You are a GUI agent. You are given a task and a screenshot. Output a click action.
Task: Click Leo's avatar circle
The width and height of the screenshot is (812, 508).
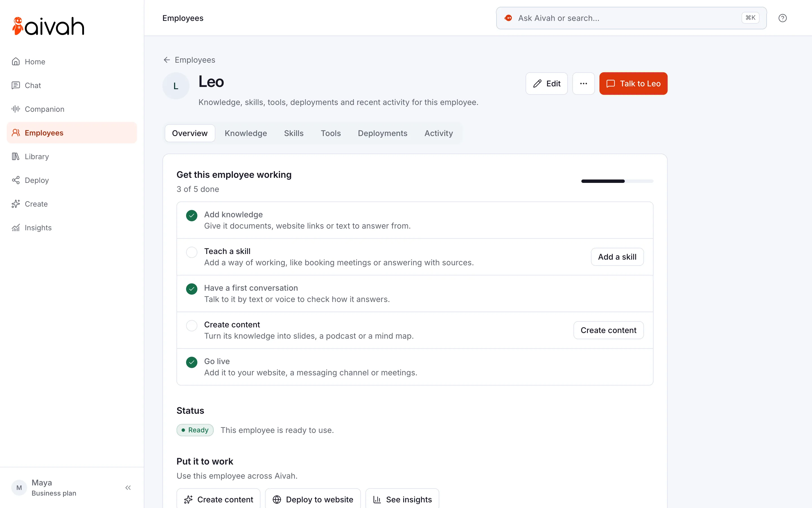pyautogui.click(x=176, y=86)
